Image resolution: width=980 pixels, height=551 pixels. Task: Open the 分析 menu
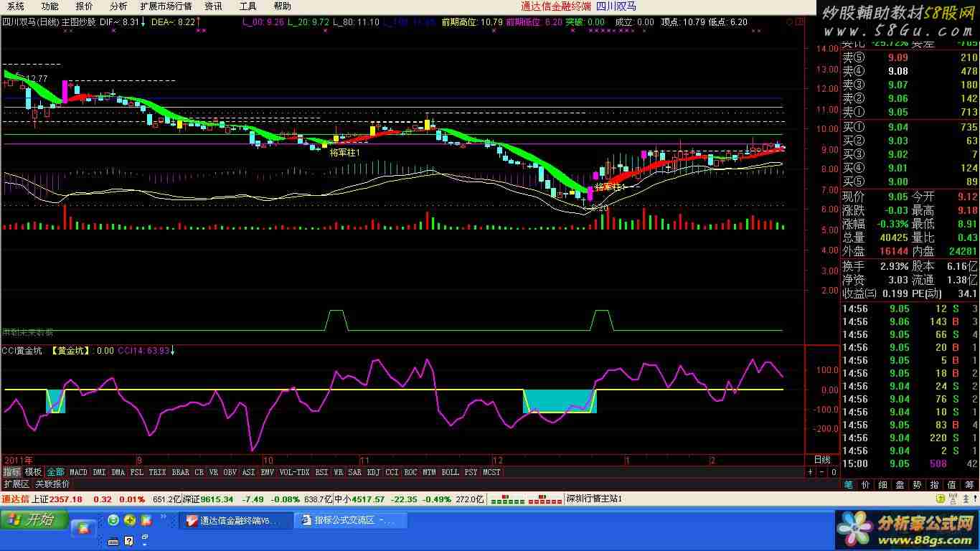[118, 6]
